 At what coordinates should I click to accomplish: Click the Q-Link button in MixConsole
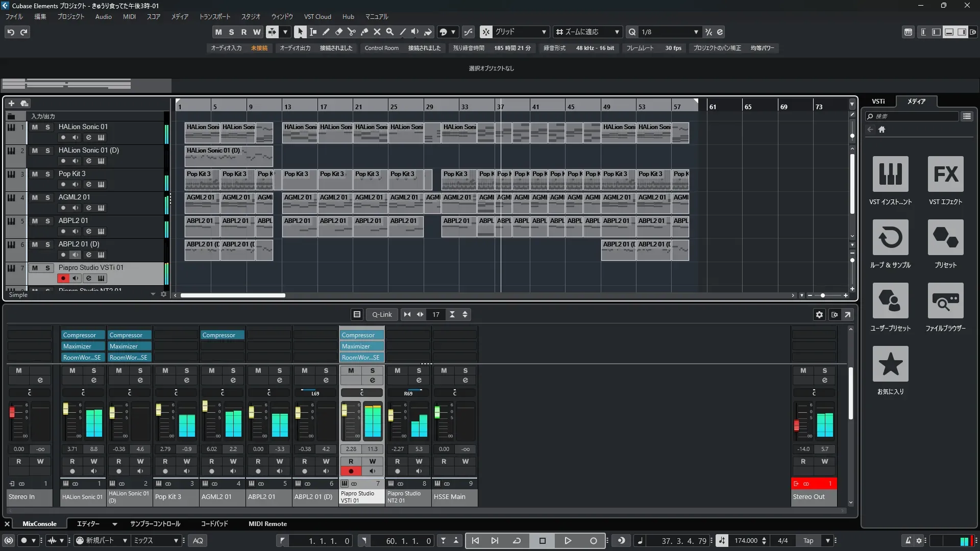click(x=381, y=315)
